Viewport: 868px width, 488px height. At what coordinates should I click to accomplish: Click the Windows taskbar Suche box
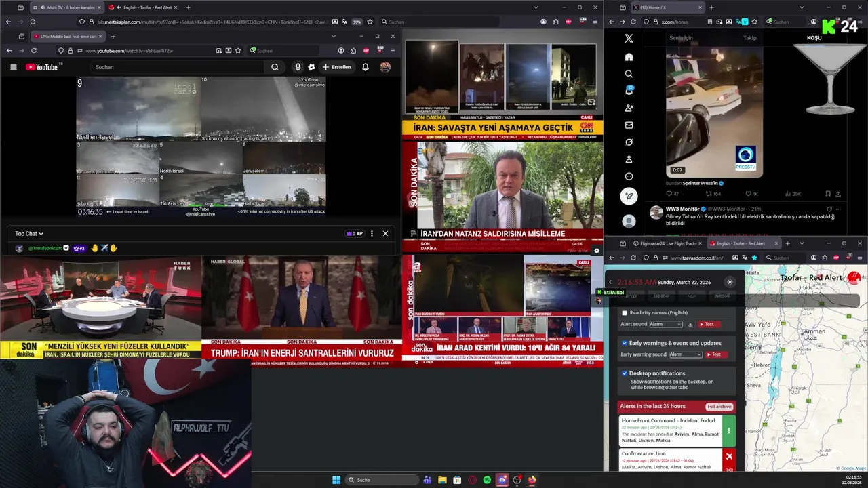point(380,480)
